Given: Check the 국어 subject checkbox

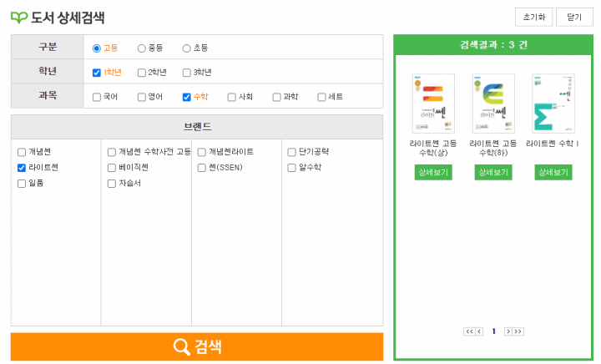Looking at the screenshot, I should [x=97, y=98].
